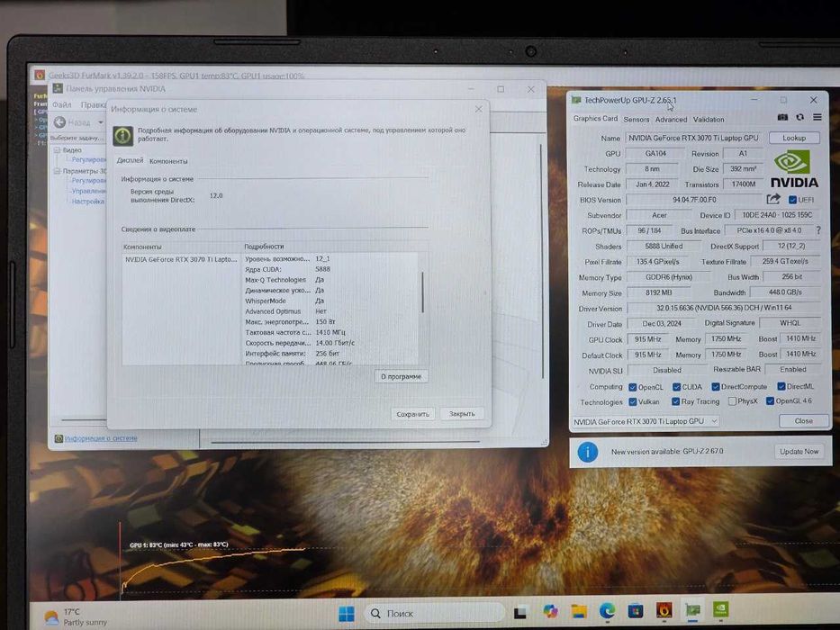Toggle the Ray Tracing checkbox
Image resolution: width=840 pixels, height=630 pixels.
click(x=675, y=401)
